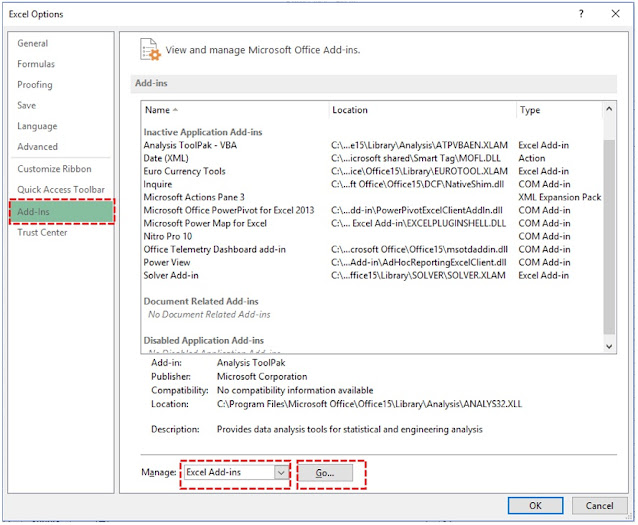The width and height of the screenshot is (638, 525).
Task: Confirm with the OK button
Action: click(x=535, y=505)
